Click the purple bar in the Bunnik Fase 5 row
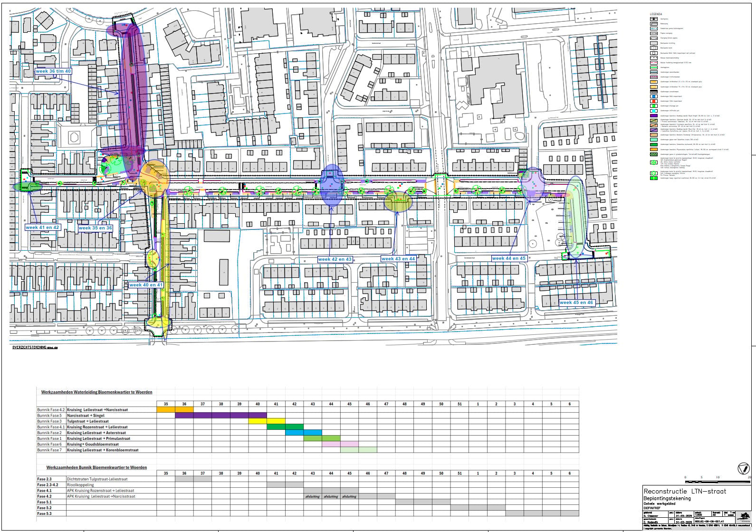The image size is (756, 532). (x=221, y=416)
